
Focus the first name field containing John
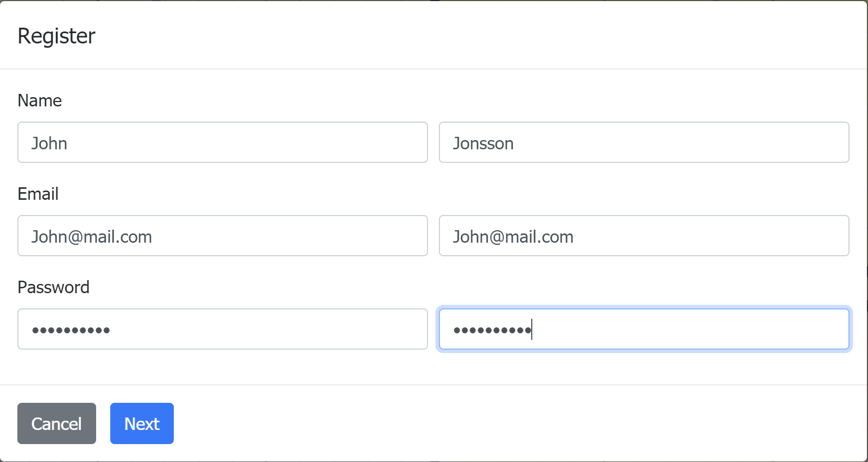[223, 142]
